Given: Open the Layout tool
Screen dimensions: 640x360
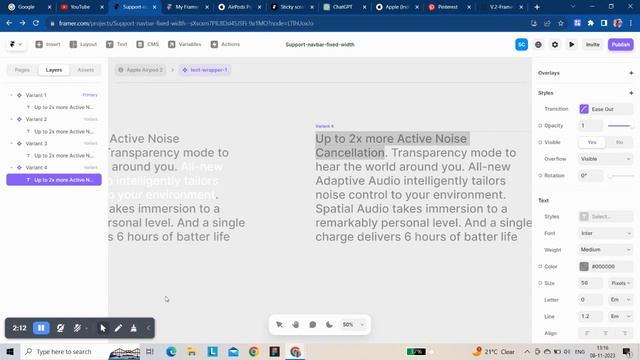Looking at the screenshot, I should pyautogui.click(x=83, y=44).
